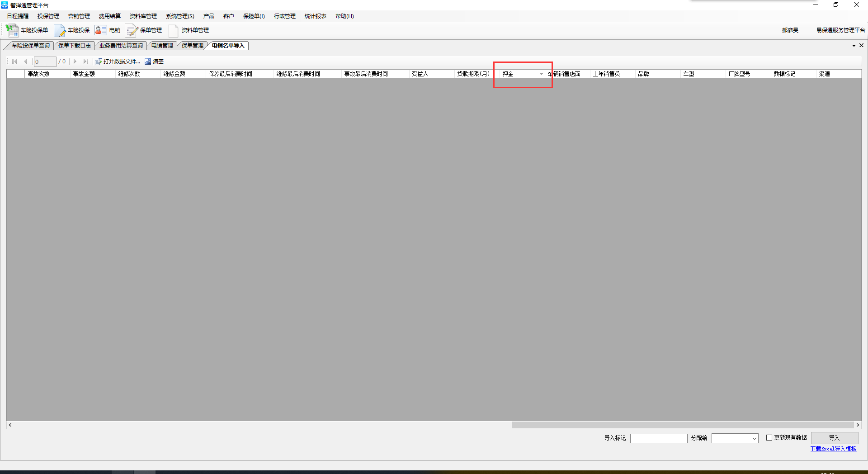868x474 pixels.
Task: Click the 导入 button
Action: tap(834, 438)
